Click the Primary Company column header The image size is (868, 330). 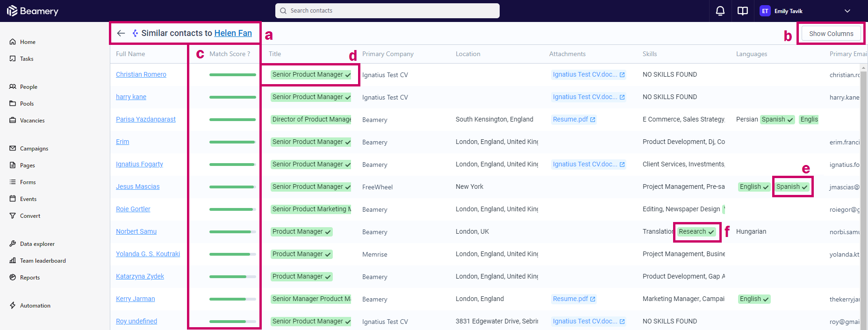coord(388,54)
